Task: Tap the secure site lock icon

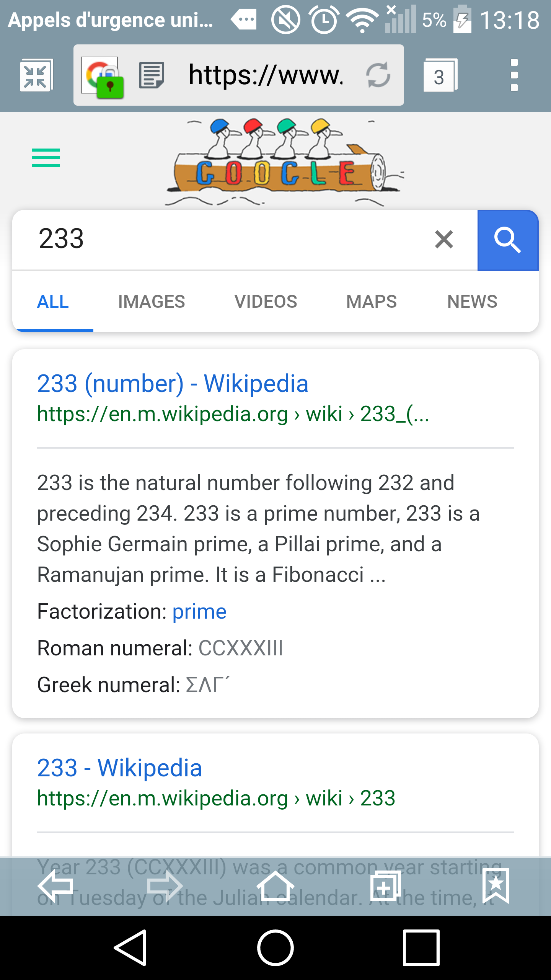Action: pos(103,78)
